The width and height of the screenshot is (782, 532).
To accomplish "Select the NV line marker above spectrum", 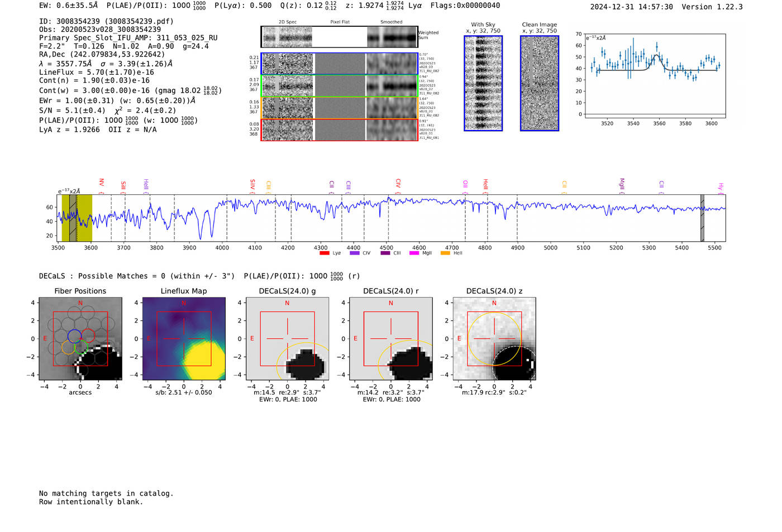I will click(x=101, y=185).
